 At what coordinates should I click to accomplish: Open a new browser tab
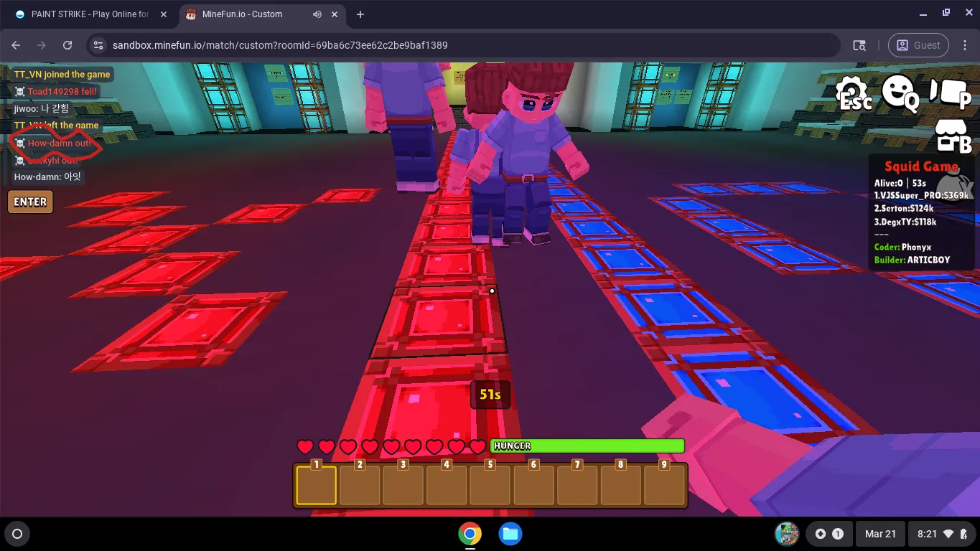[x=360, y=14]
